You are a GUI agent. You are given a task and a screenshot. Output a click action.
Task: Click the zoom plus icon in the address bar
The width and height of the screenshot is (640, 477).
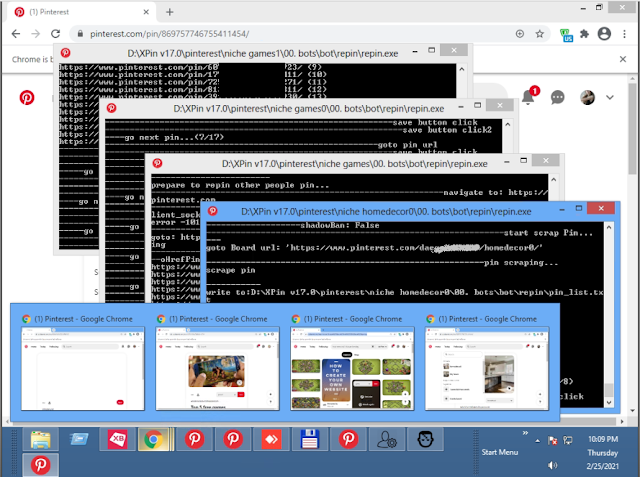point(520,34)
